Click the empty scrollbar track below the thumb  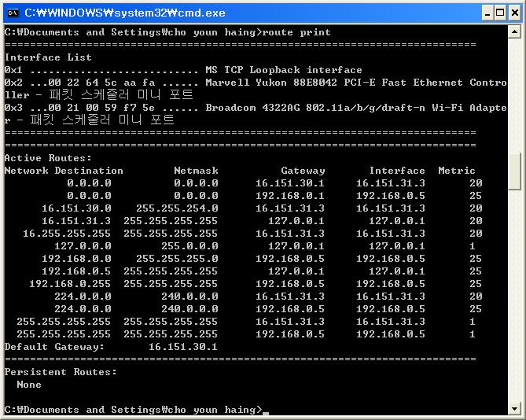pyautogui.click(x=514, y=299)
